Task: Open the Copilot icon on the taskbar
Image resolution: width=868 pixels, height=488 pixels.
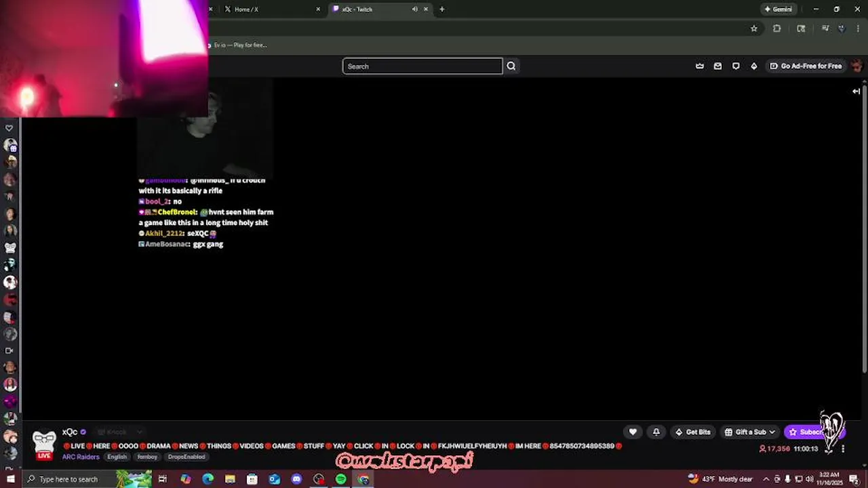Action: (x=185, y=479)
